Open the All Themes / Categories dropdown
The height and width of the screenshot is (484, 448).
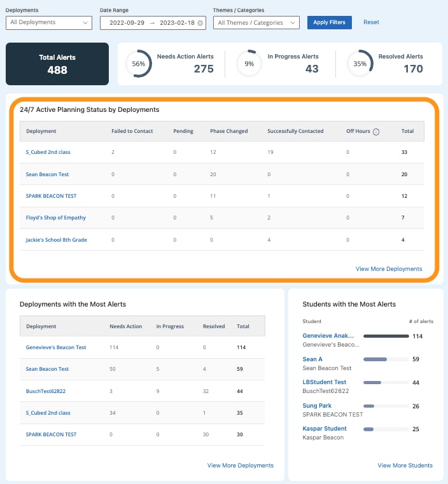[256, 22]
